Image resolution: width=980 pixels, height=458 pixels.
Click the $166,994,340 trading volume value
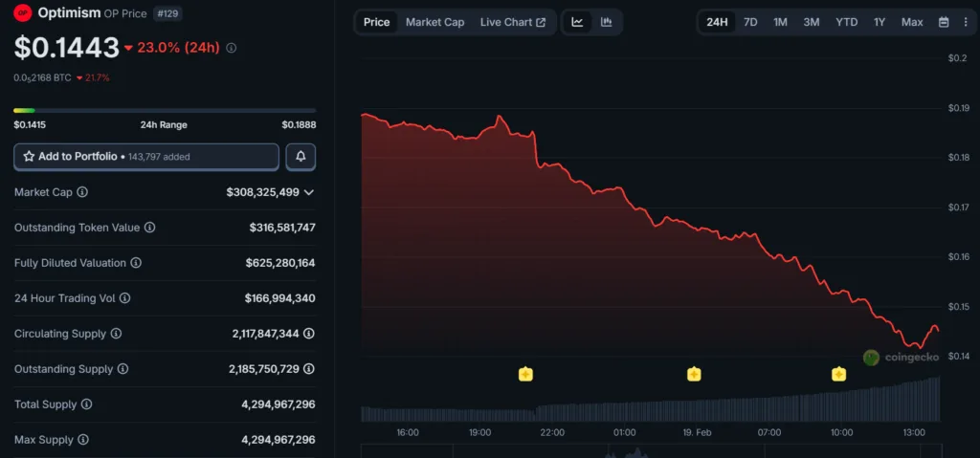click(x=280, y=298)
